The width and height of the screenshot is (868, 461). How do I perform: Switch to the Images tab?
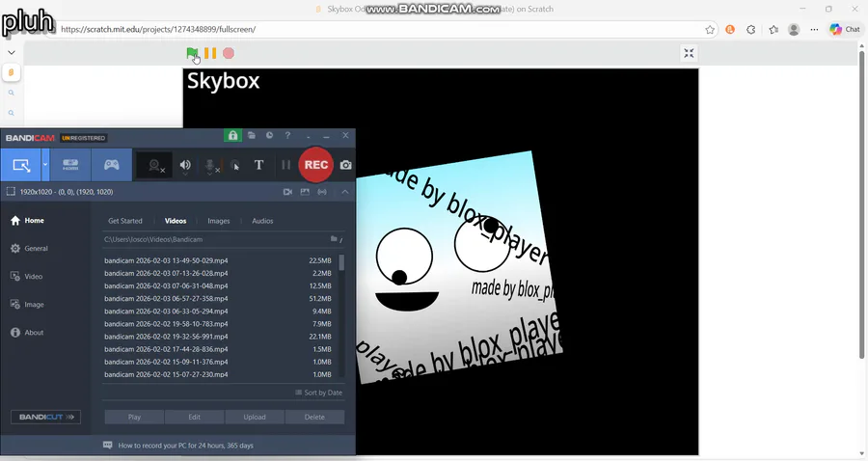point(219,221)
